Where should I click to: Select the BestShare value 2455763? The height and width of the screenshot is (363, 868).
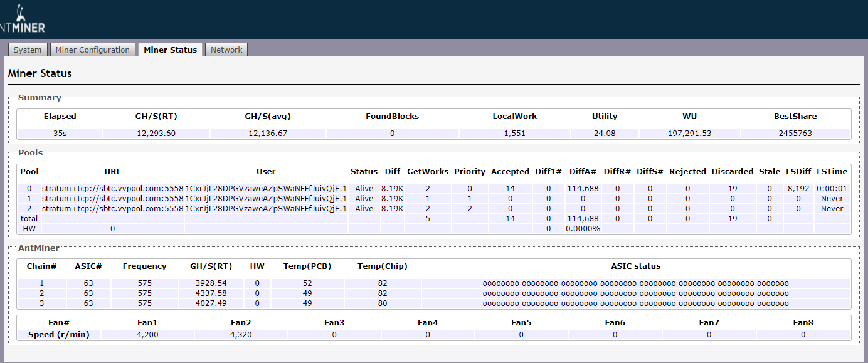[x=795, y=134]
